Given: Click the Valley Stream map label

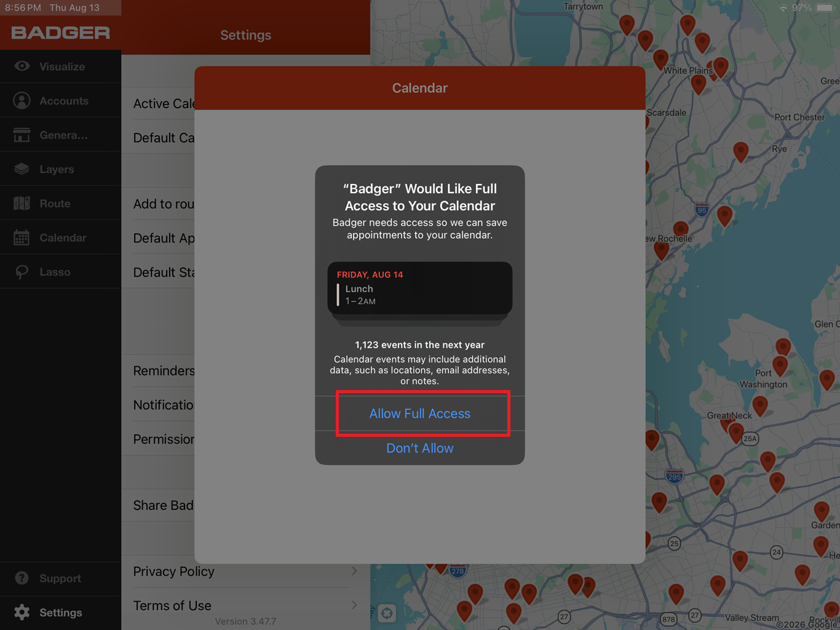Looking at the screenshot, I should [751, 618].
